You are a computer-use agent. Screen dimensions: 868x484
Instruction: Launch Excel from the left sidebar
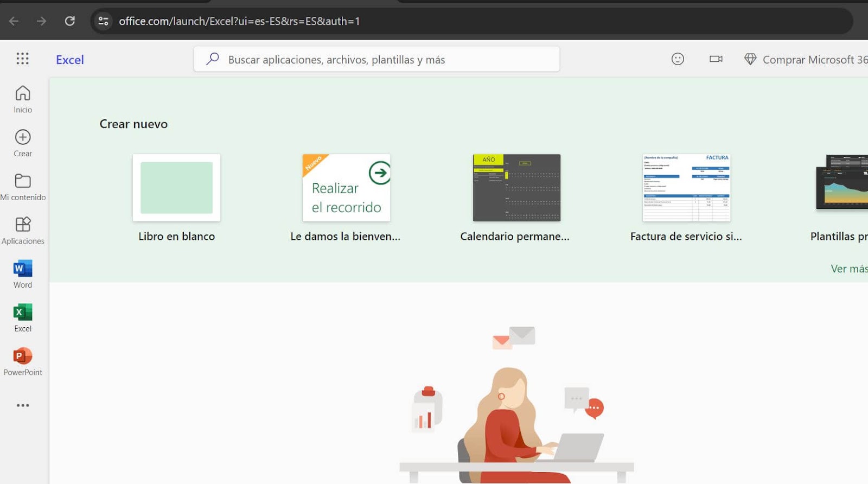[23, 318]
